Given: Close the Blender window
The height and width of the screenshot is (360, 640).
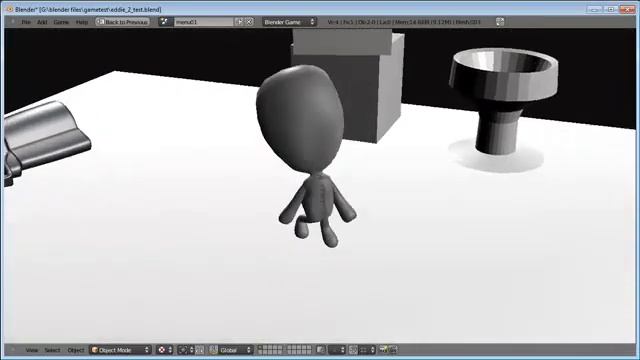Looking at the screenshot, I should (x=627, y=9).
